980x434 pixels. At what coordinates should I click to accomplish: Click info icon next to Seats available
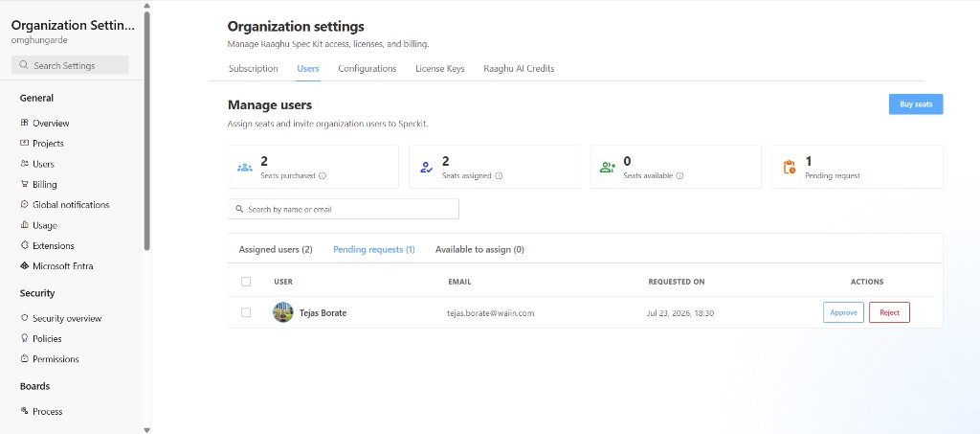coord(679,175)
